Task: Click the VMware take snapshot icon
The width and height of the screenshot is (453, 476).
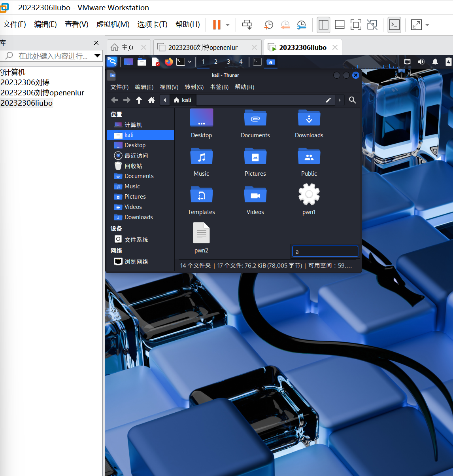Action: pos(268,25)
